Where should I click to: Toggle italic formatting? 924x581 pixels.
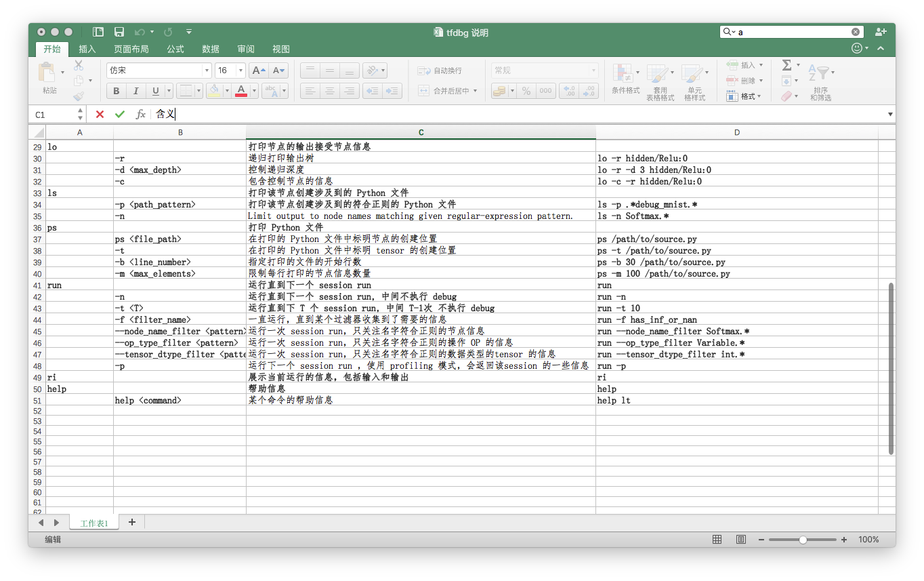(x=135, y=90)
